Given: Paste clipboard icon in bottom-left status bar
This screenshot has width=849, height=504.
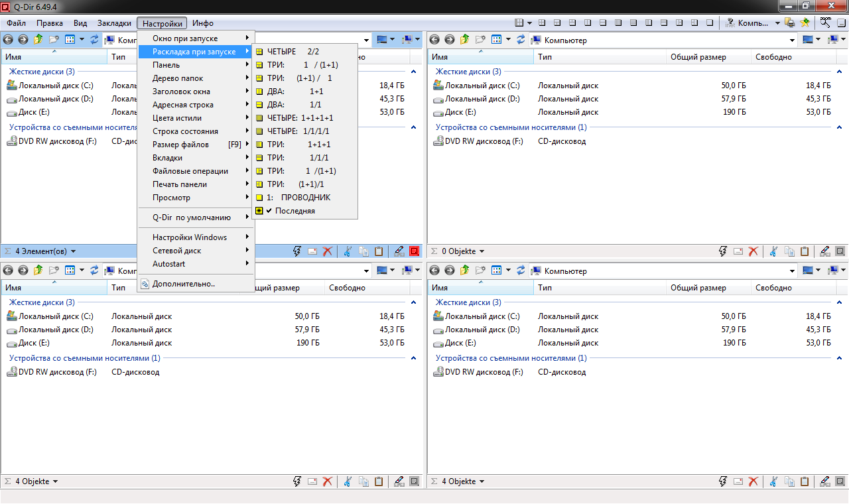Looking at the screenshot, I should pos(378,481).
